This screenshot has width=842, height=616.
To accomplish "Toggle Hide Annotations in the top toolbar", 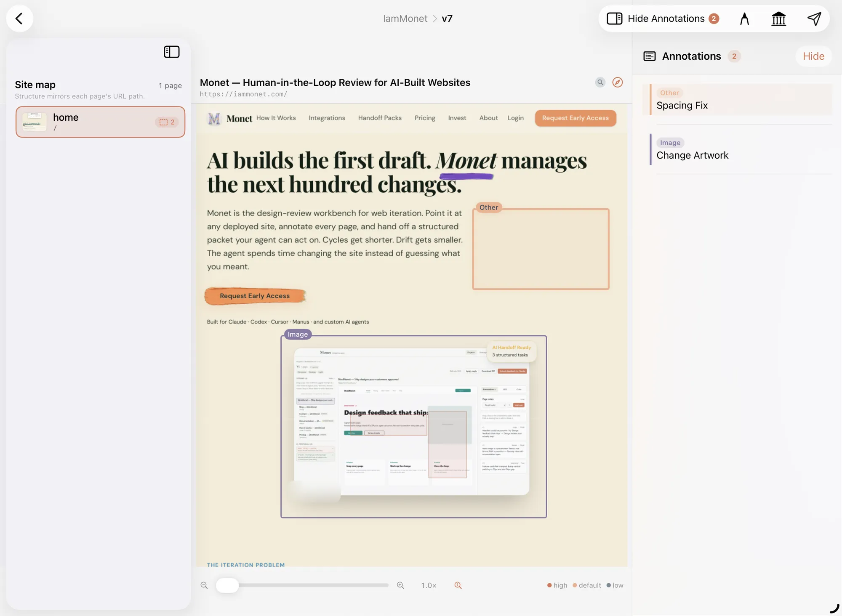I will coord(663,19).
